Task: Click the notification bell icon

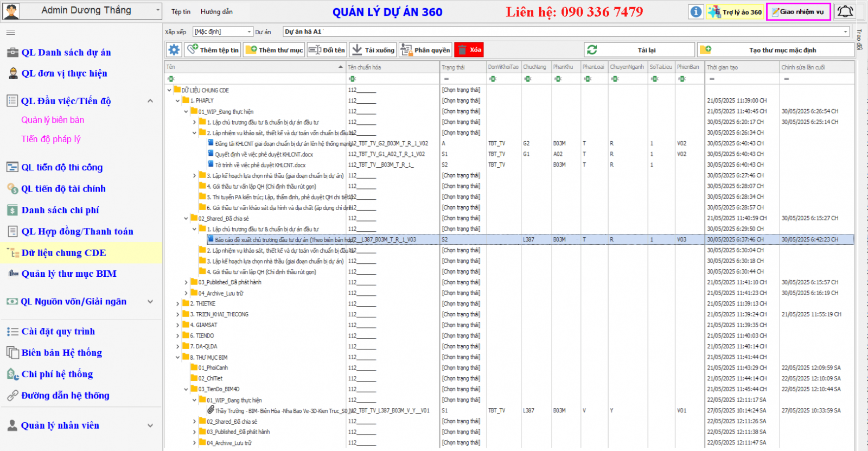Action: (x=845, y=11)
